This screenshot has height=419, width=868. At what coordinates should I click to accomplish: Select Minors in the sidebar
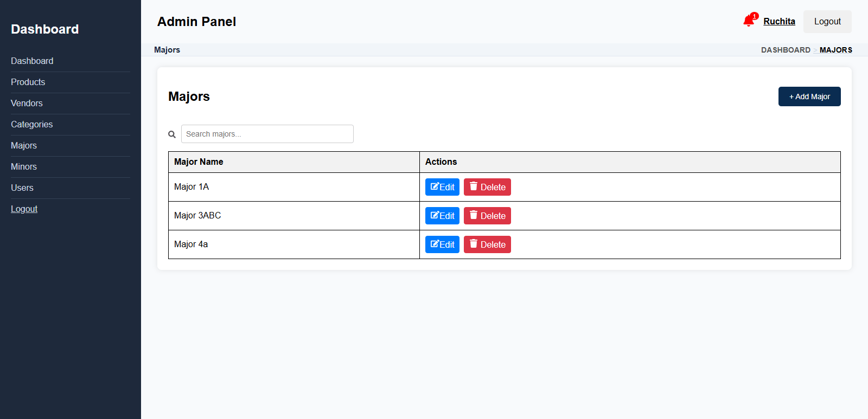pyautogui.click(x=24, y=166)
